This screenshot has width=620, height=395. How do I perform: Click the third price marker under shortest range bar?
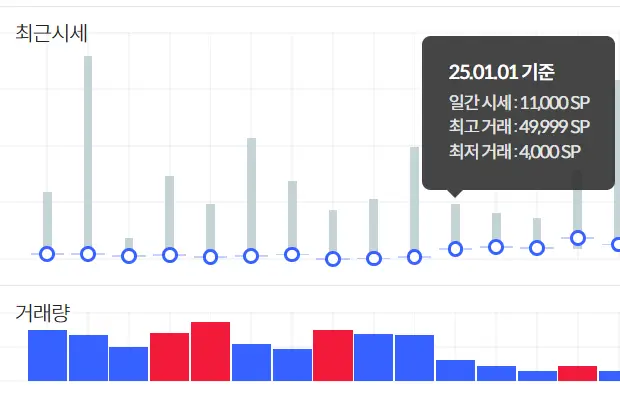point(129,256)
